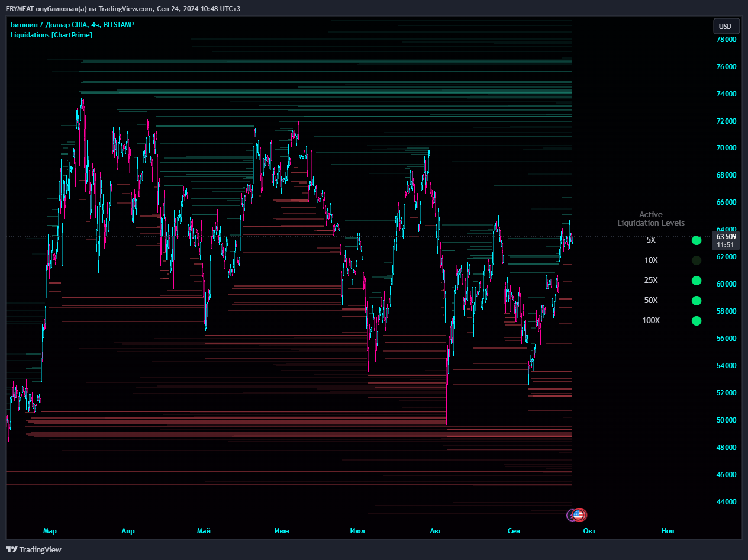
Task: Disable the 25X liquidation level toggle
Action: pyautogui.click(x=697, y=280)
